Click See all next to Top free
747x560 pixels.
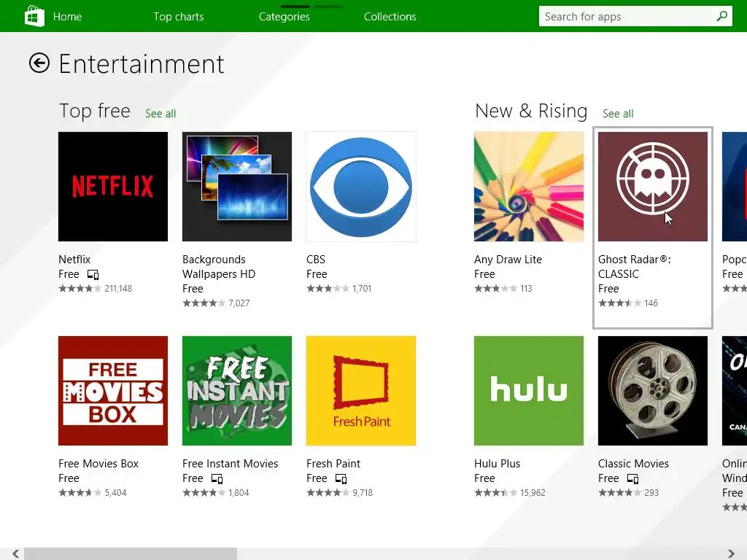coord(160,114)
